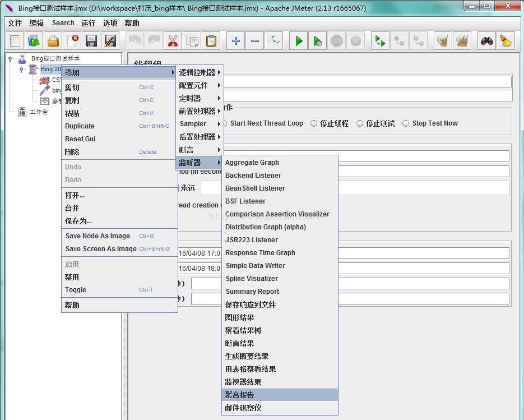
Task: Click the Clear results broom icon
Action: coord(443,41)
